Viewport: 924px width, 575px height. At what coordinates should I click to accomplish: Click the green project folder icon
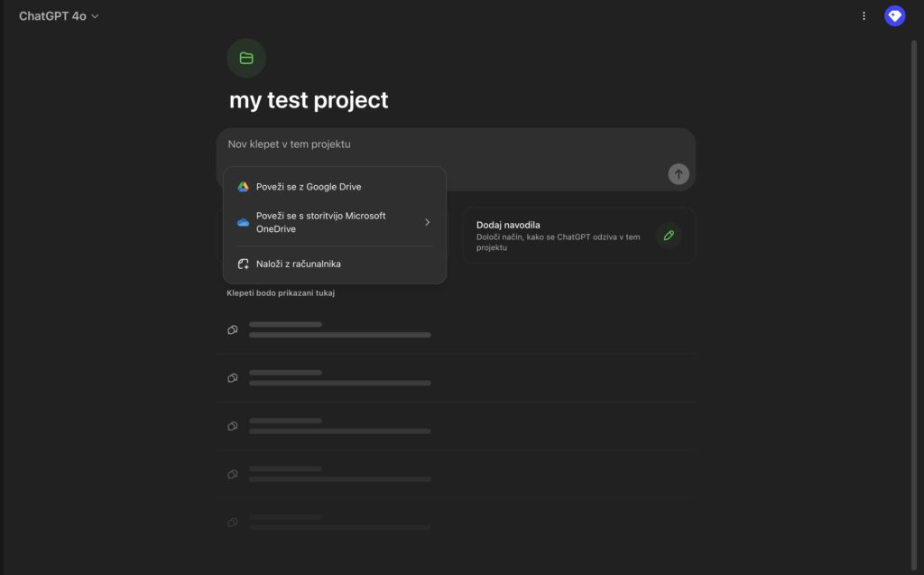(246, 58)
